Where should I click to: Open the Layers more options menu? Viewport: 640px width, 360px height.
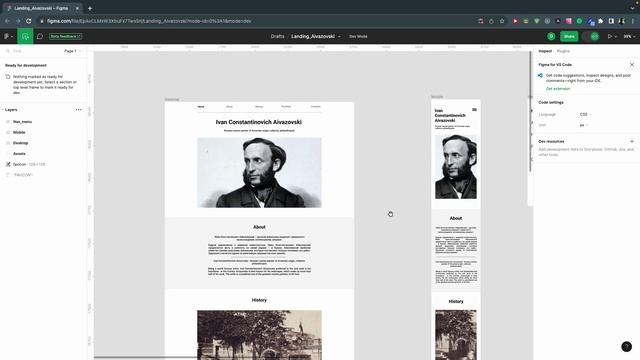[78, 110]
